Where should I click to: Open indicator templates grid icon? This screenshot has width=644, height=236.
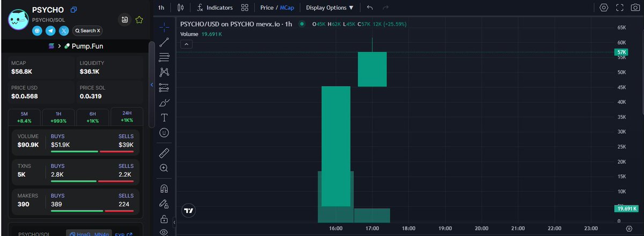click(x=245, y=8)
